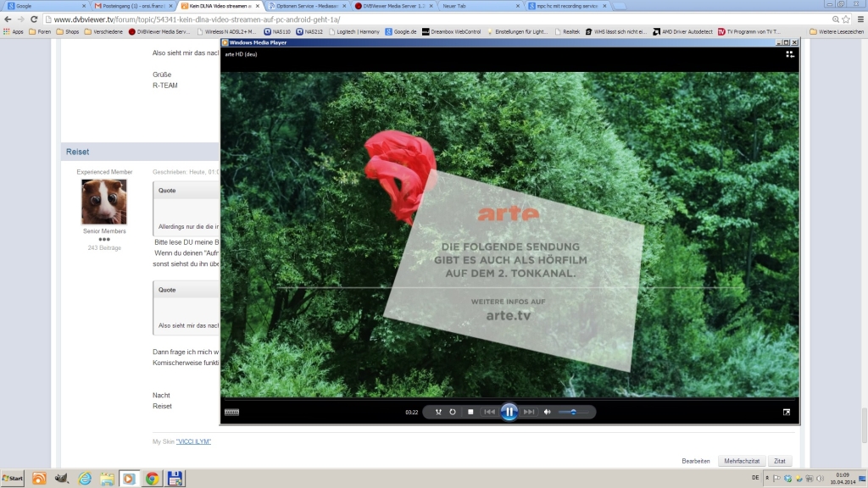The width and height of the screenshot is (868, 488).
Task: Go back in Chrome browser
Action: 8,19
